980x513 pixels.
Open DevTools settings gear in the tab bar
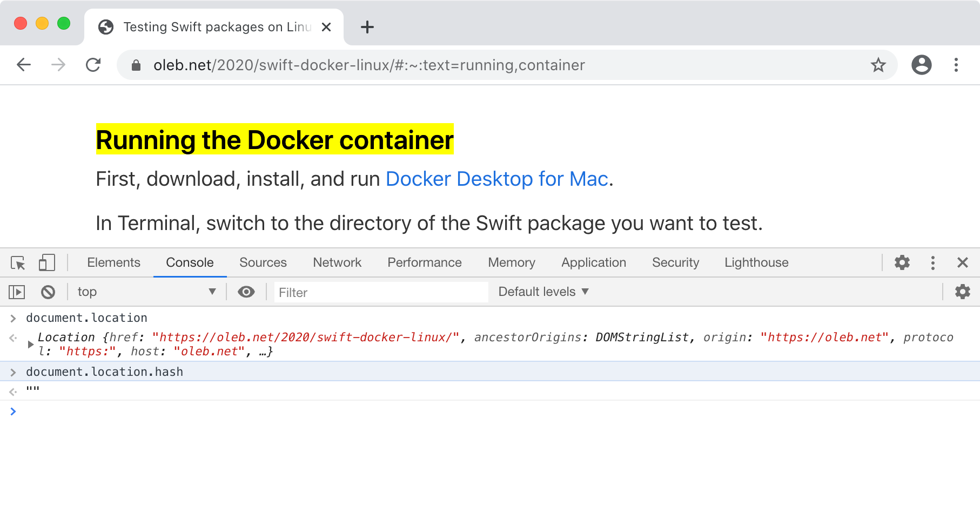[x=902, y=263]
